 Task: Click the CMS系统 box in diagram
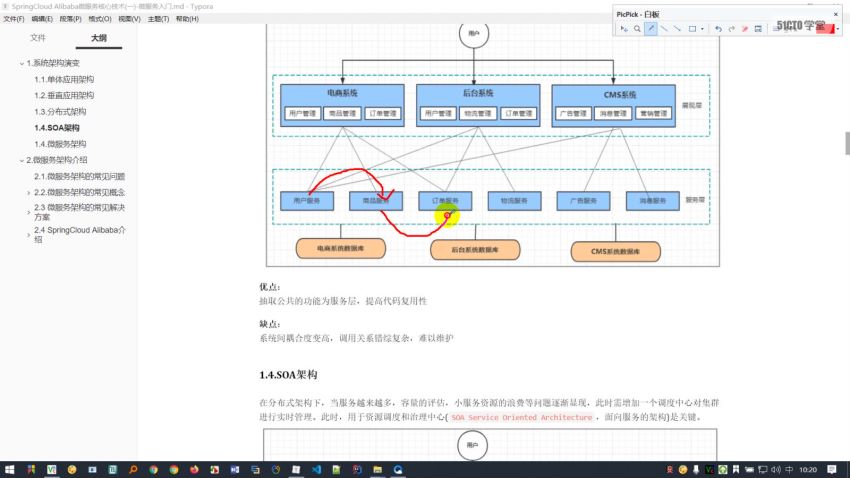[x=614, y=106]
